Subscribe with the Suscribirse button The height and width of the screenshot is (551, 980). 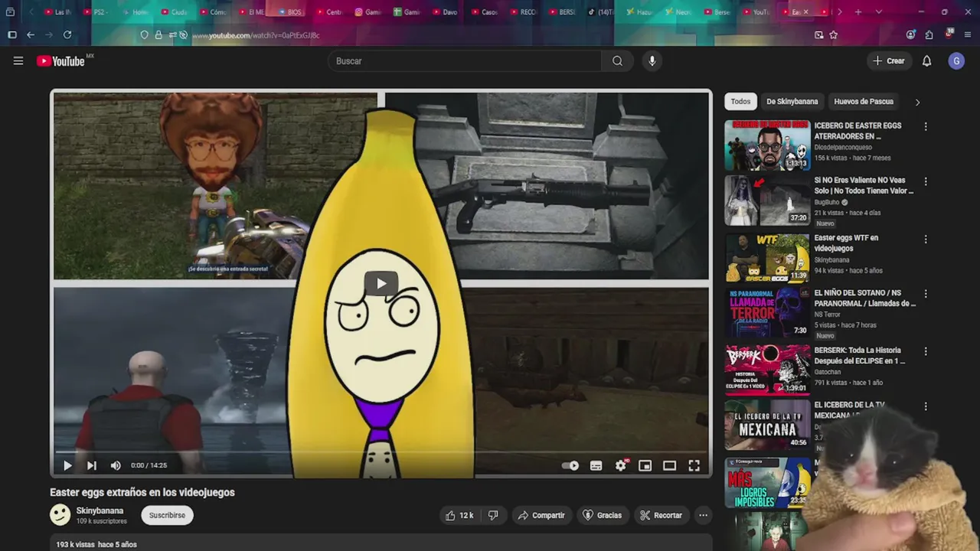(x=167, y=515)
